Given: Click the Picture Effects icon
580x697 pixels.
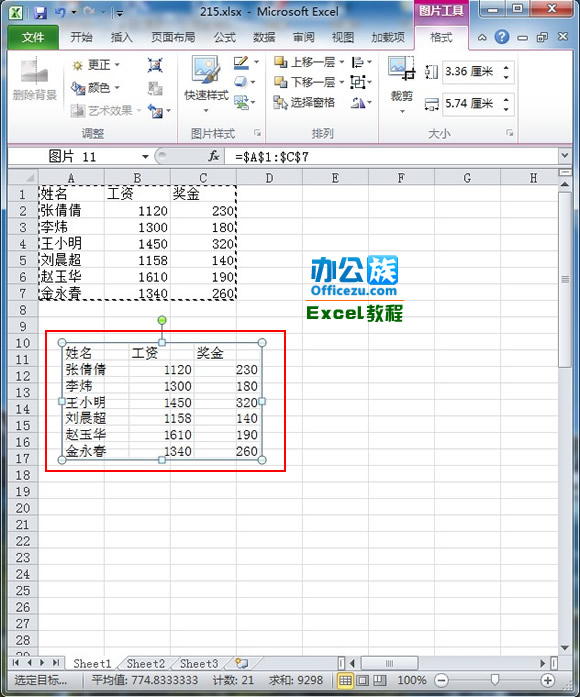Looking at the screenshot, I should 240,82.
